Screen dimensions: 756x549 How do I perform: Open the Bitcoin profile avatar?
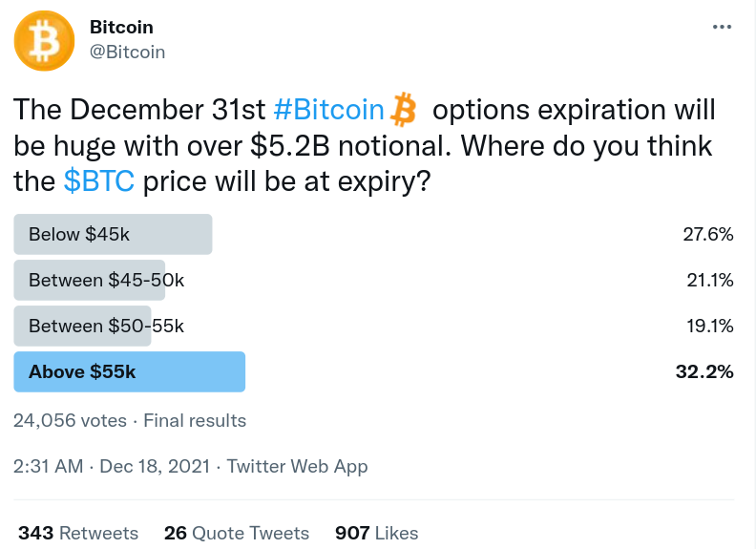point(44,41)
